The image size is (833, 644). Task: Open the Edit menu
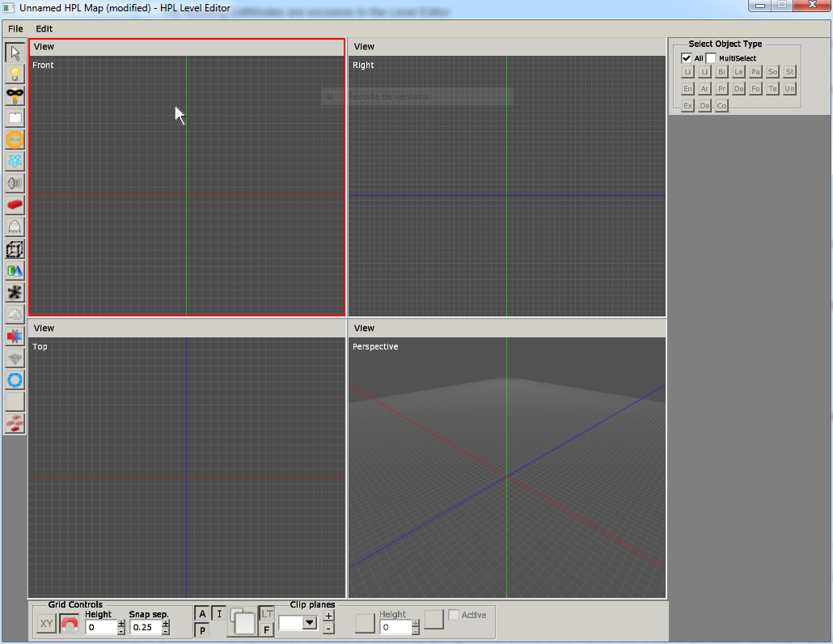[44, 28]
